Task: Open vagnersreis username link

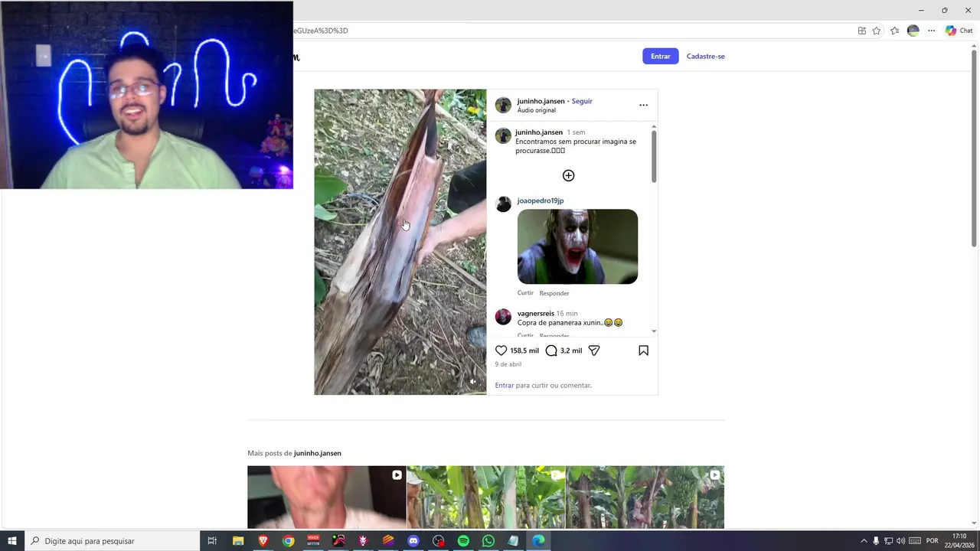Action: coord(535,313)
